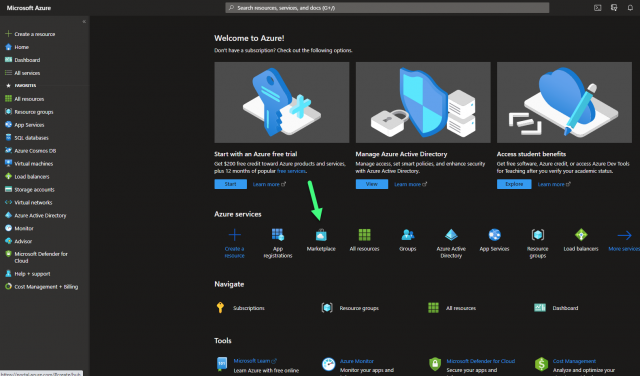The width and height of the screenshot is (640, 376).
Task: Click the Microsoft Azure title in header
Action: pyautogui.click(x=29, y=8)
